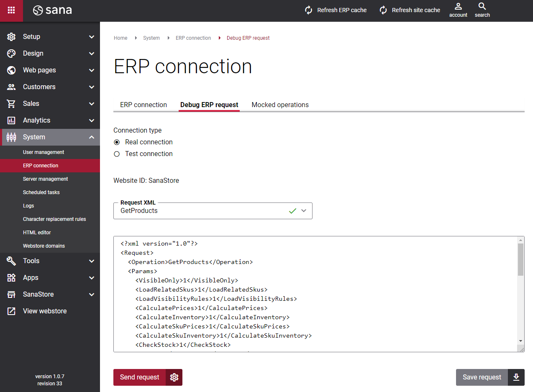Expand the Web pages menu chevron
Viewport: 533px width, 392px height.
[92, 70]
